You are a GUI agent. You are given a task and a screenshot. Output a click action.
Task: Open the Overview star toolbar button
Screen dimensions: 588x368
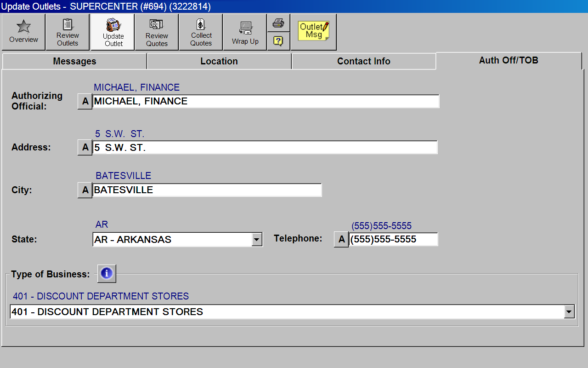point(23,32)
